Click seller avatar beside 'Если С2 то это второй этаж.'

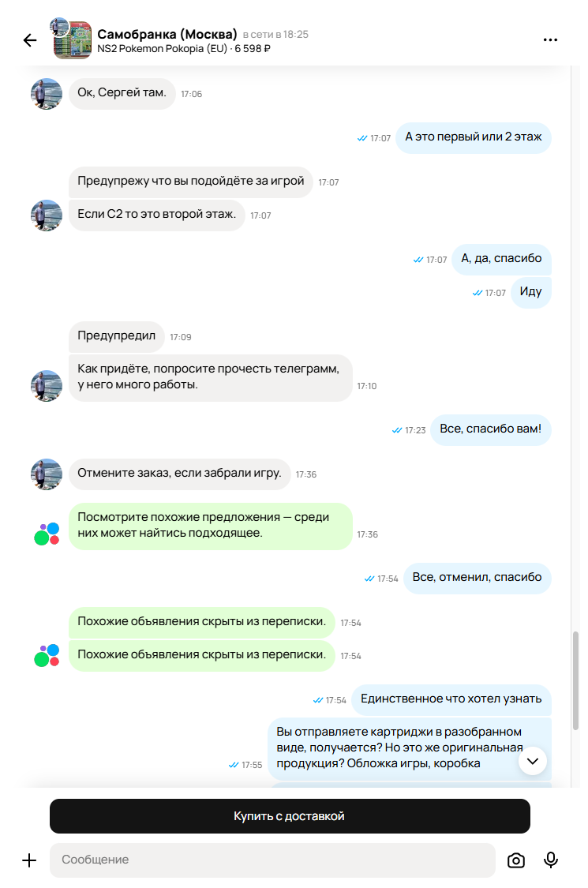tap(47, 215)
